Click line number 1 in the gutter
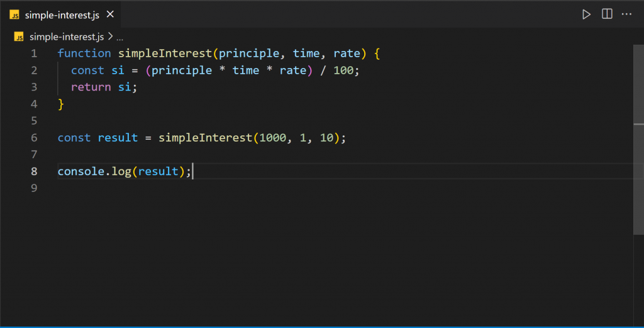Screen dimensions: 644x328 34,54
